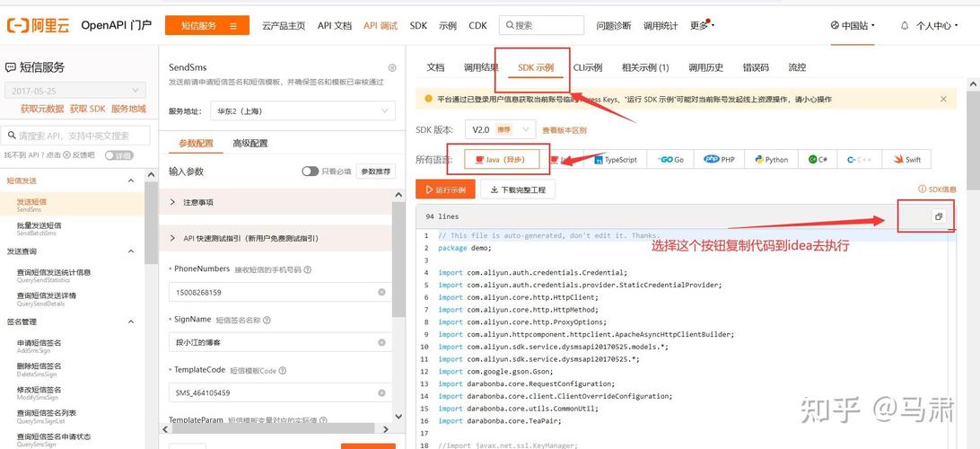
Task: Click the API search field in sidebar
Action: click(x=75, y=136)
